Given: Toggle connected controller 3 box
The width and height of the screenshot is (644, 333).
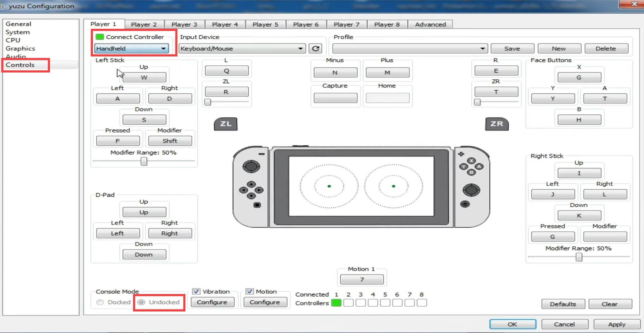Looking at the screenshot, I should tap(360, 303).
